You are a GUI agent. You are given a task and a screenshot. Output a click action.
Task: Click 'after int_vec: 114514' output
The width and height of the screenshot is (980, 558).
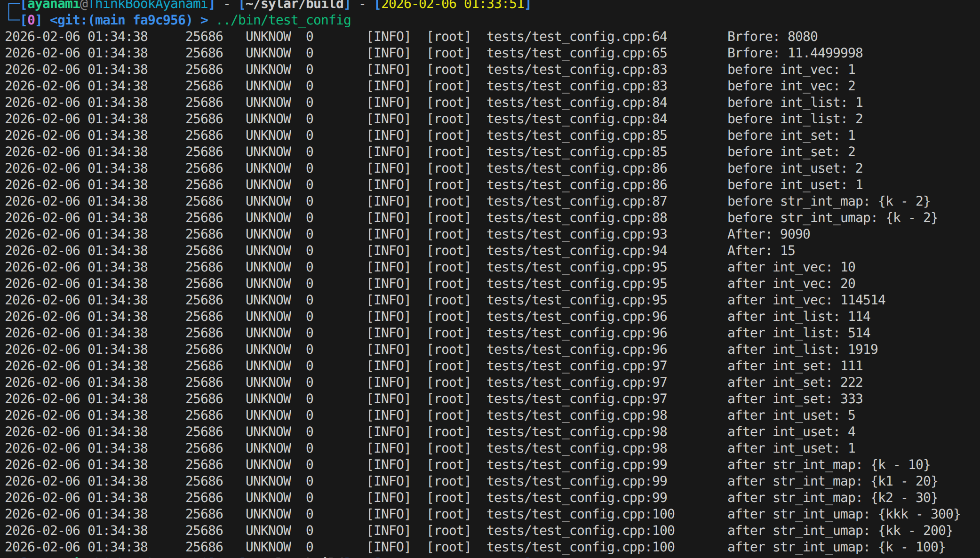pyautogui.click(x=806, y=300)
